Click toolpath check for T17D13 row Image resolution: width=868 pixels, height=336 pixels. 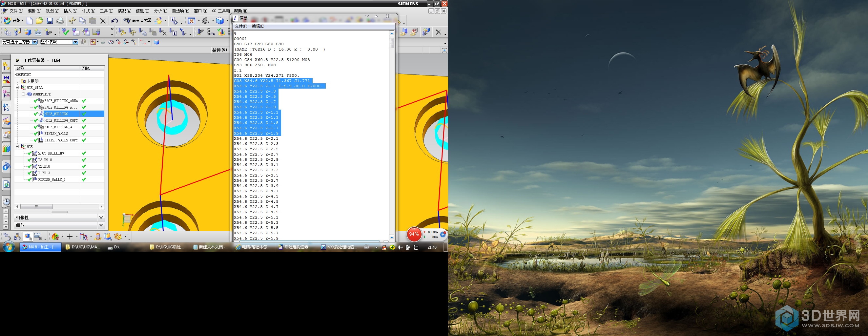point(84,173)
